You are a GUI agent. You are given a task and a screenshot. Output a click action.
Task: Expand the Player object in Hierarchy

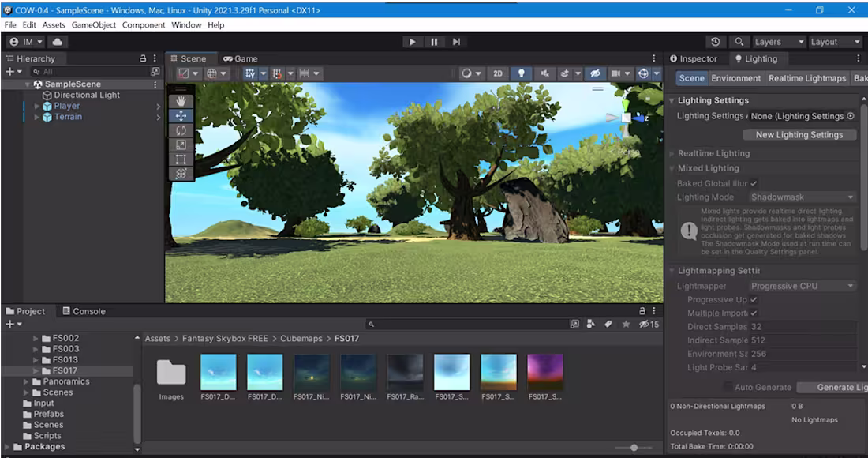pos(36,106)
